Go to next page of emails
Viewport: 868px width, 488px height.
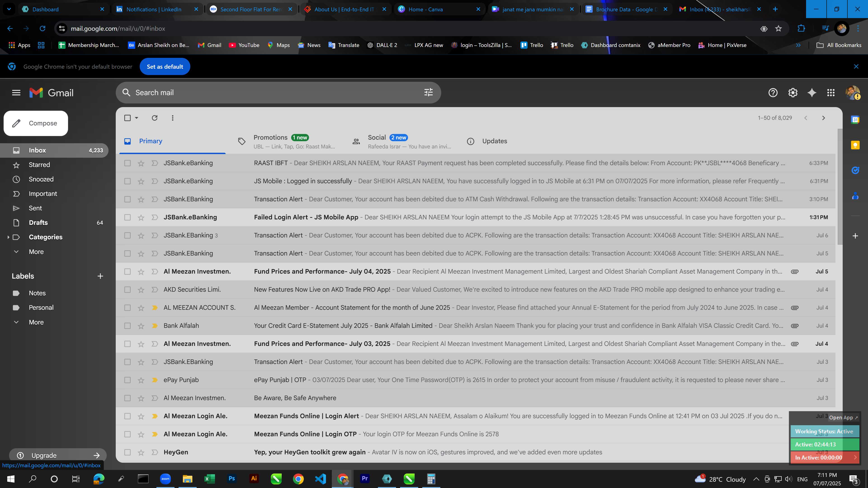[823, 118]
